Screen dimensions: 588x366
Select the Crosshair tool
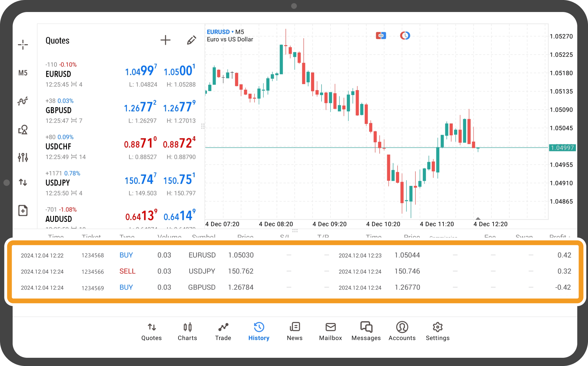tap(23, 45)
